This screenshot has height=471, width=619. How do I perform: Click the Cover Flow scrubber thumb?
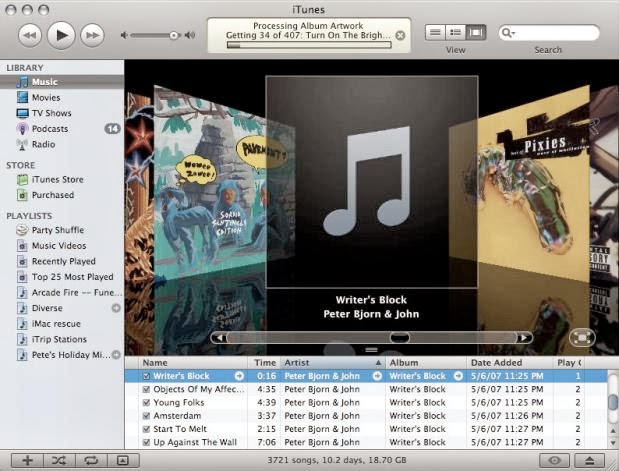pyautogui.click(x=400, y=338)
